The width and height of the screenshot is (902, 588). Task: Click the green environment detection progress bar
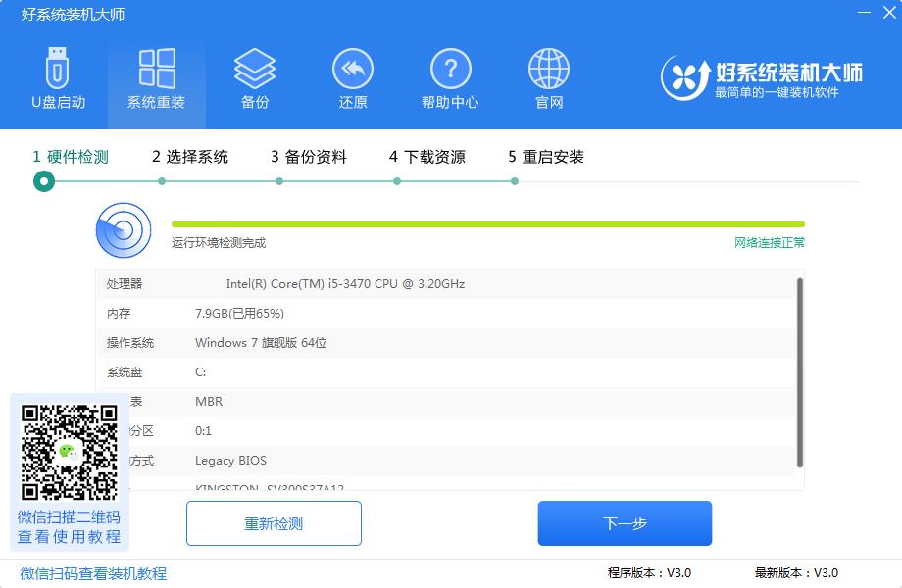(488, 224)
